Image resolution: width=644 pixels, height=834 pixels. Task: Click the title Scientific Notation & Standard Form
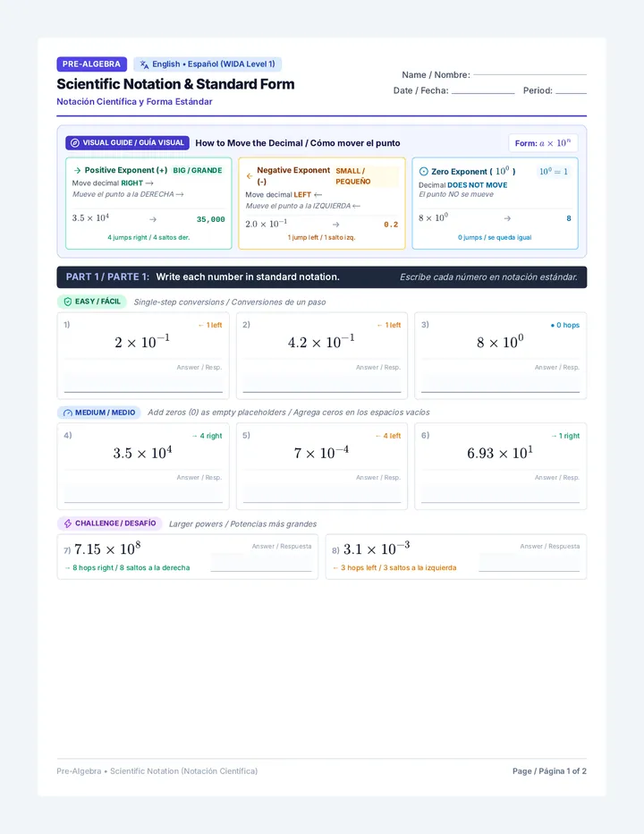point(175,84)
